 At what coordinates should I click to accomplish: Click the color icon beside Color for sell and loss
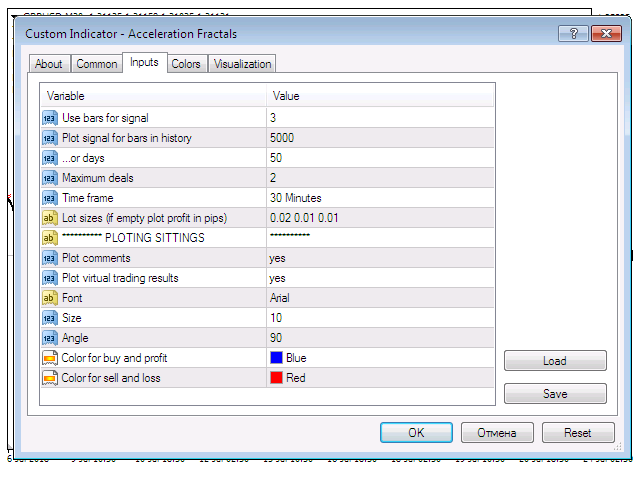coord(49,378)
